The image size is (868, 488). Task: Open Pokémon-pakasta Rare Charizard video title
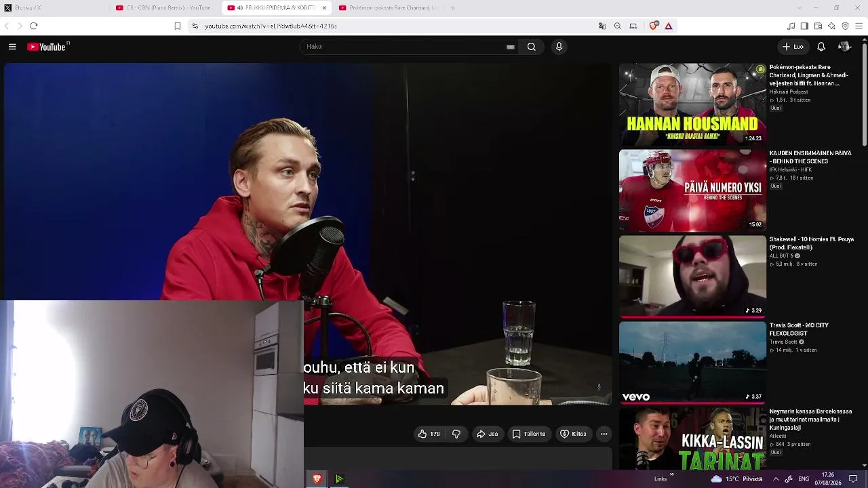809,75
